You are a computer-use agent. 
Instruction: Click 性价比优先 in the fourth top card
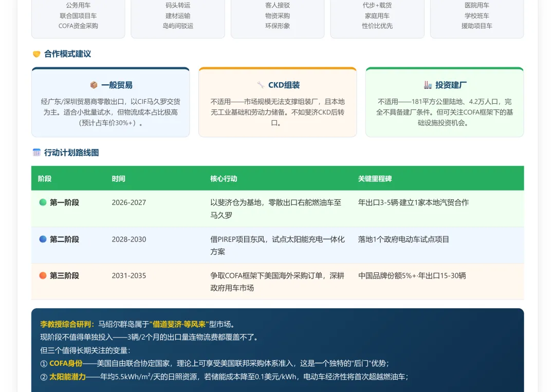377,26
